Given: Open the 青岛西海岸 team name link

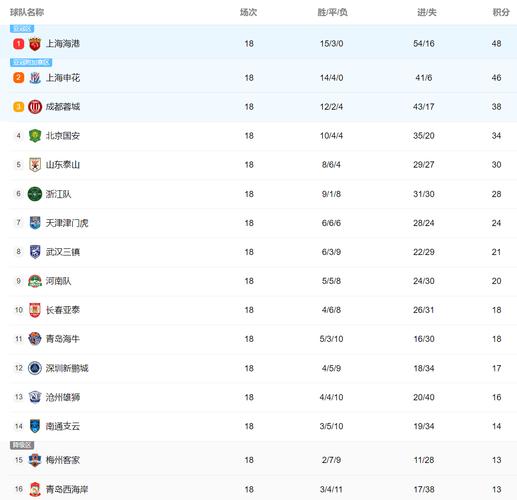Looking at the screenshot, I should (x=67, y=489).
